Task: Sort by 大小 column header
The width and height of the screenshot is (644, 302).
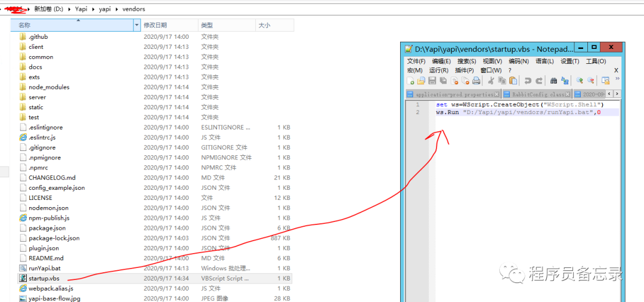Action: (274, 26)
